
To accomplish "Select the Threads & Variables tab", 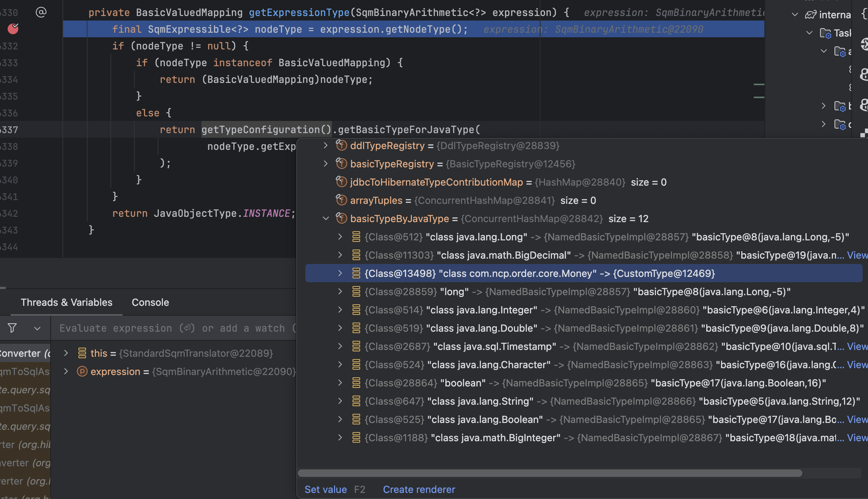I will tap(67, 302).
